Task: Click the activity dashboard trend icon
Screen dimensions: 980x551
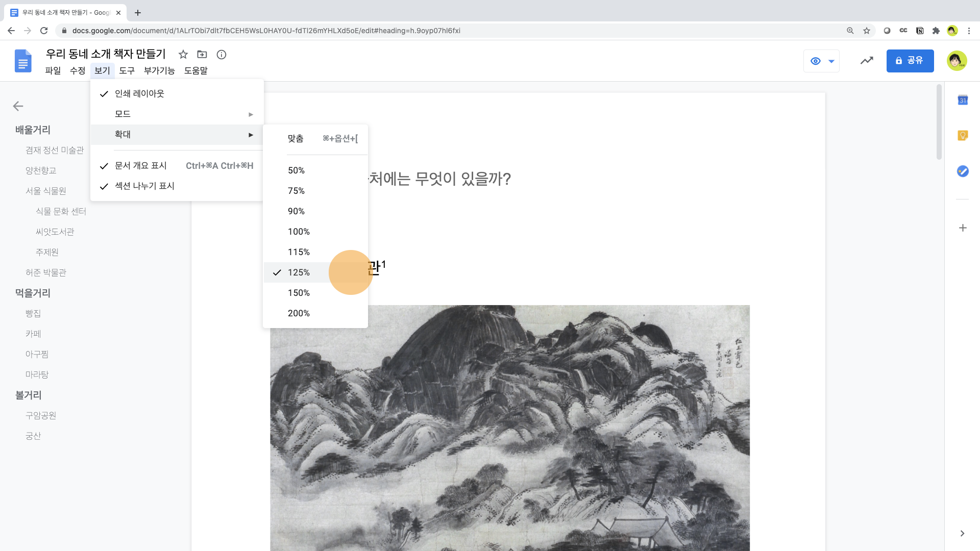Action: (x=867, y=61)
